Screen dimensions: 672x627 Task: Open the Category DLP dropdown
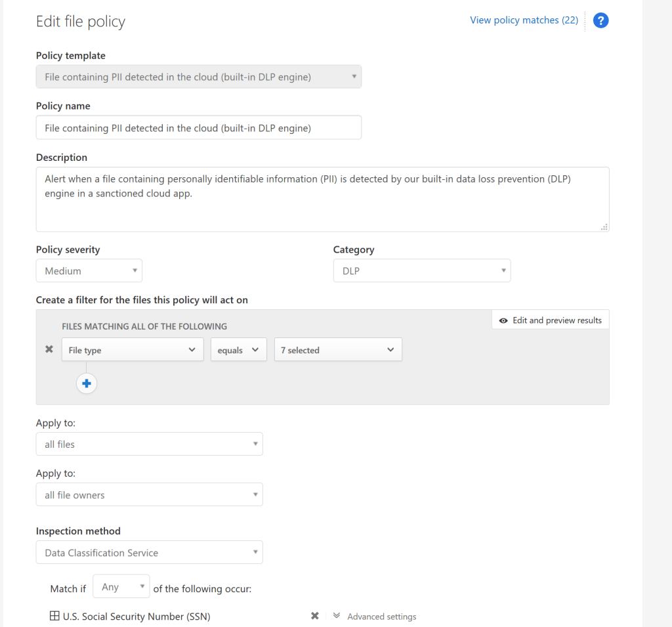click(x=421, y=270)
